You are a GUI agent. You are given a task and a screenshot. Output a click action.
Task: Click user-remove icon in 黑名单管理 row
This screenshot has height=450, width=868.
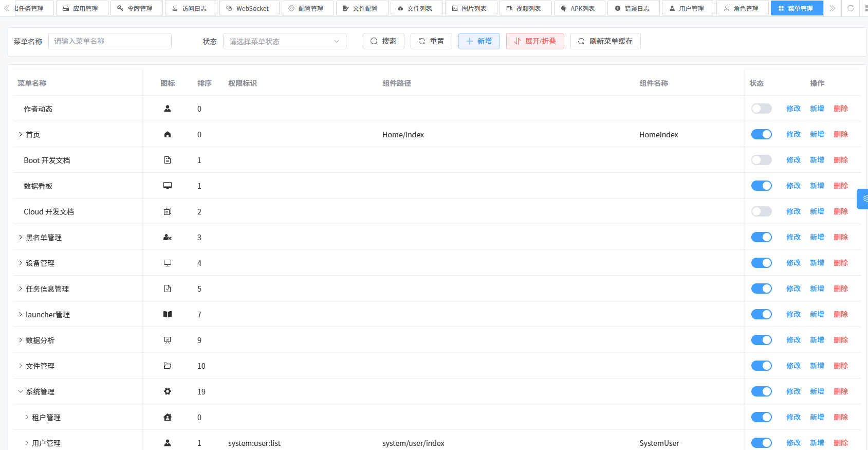[x=168, y=237]
